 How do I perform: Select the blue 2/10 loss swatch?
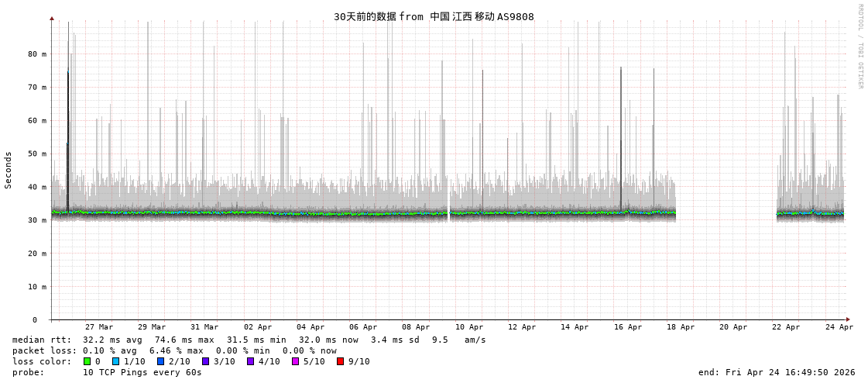(161, 361)
